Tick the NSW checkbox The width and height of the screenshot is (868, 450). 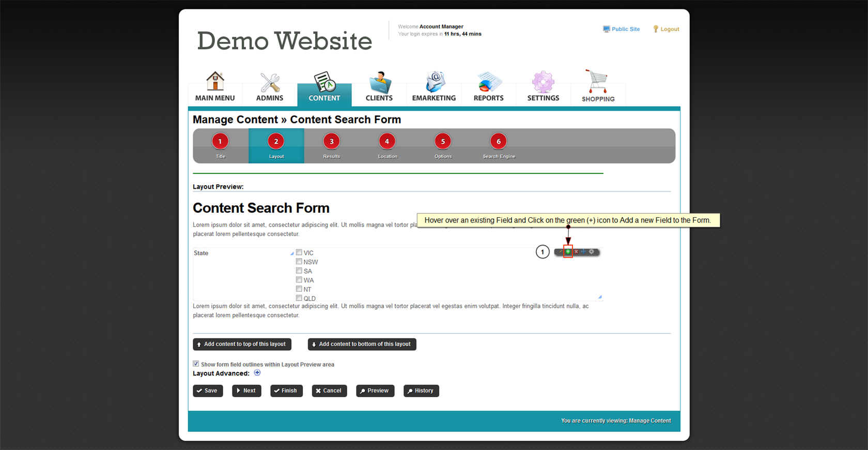[x=299, y=262]
